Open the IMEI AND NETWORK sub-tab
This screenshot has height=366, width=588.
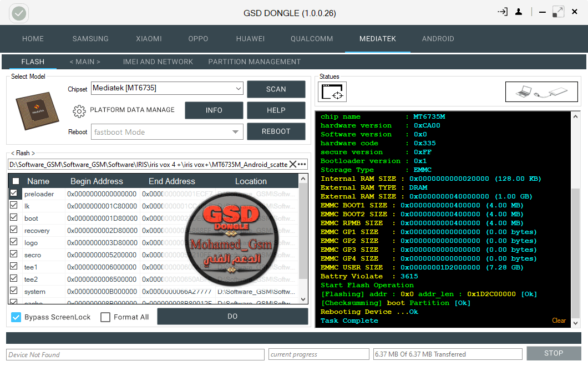click(158, 62)
